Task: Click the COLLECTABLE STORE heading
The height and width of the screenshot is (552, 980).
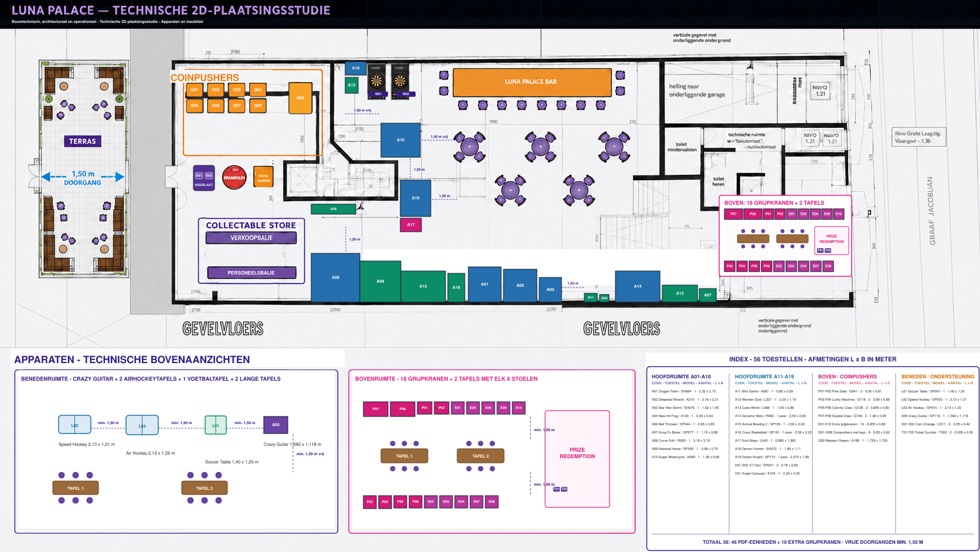Action: 251,225
